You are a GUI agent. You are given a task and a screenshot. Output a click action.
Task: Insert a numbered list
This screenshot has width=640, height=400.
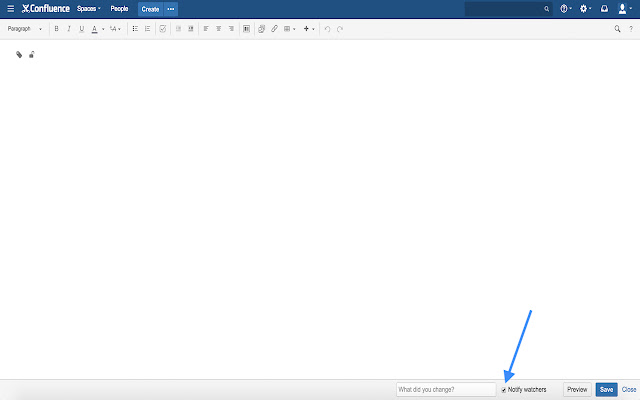pyautogui.click(x=147, y=29)
